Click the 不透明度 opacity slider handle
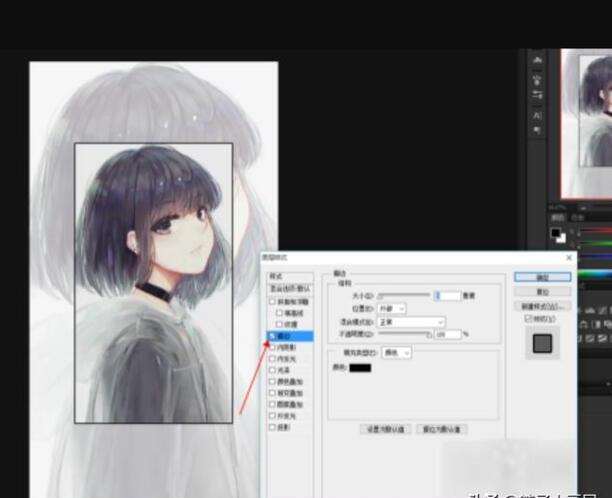This screenshot has width=612, height=498. click(429, 335)
